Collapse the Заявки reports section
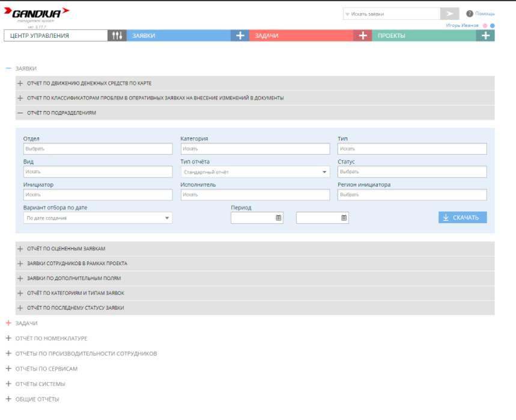Image resolution: width=516 pixels, height=420 pixels. (x=8, y=68)
